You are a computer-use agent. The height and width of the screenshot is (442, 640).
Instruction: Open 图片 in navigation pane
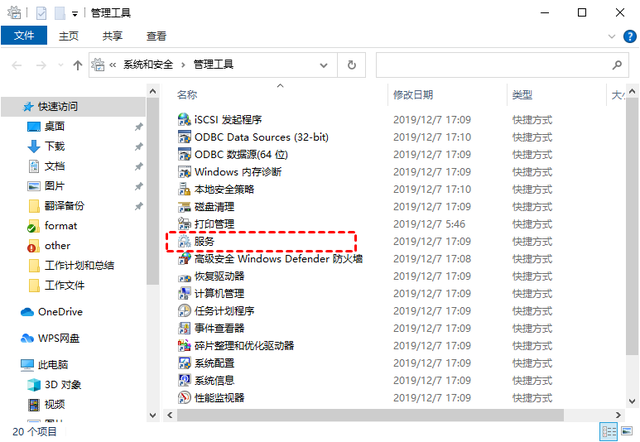coord(54,186)
